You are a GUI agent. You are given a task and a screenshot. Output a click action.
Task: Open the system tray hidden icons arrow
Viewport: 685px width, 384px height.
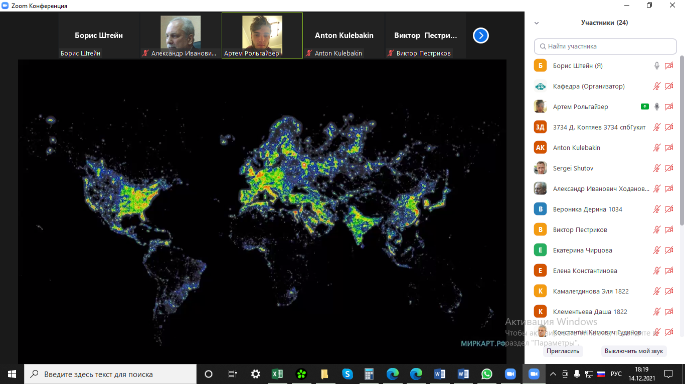tap(553, 374)
